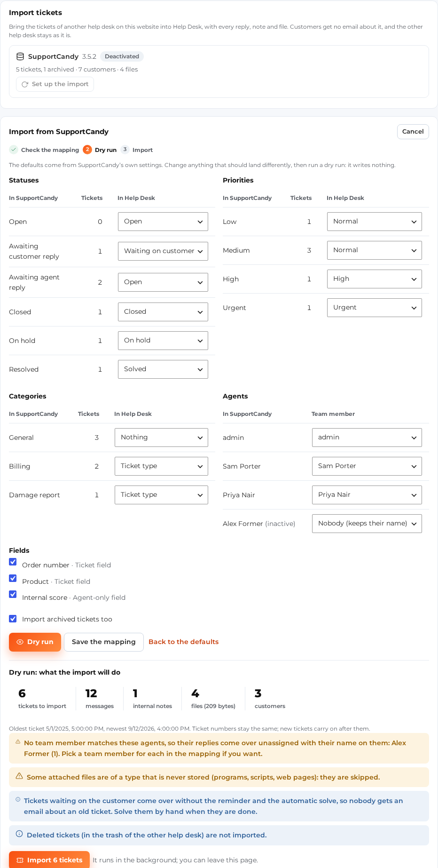
Task: Open the team member dropdown for Priya Nair
Action: click(x=367, y=495)
